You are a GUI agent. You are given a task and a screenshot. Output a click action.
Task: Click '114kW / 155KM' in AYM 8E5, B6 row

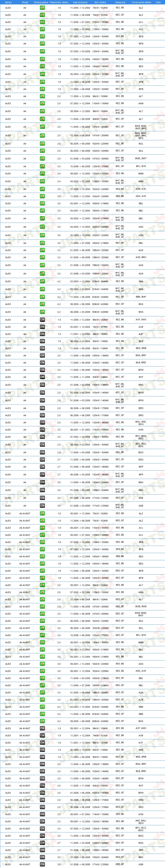tap(100, 815)
